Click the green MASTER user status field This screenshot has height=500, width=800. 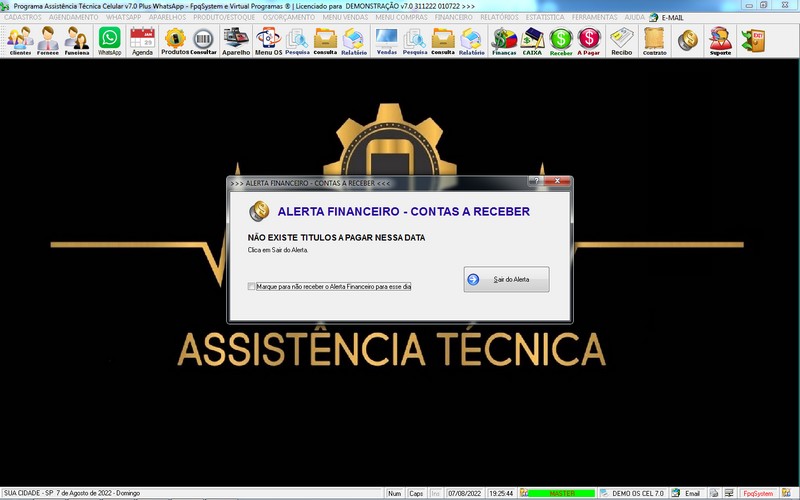(x=561, y=493)
